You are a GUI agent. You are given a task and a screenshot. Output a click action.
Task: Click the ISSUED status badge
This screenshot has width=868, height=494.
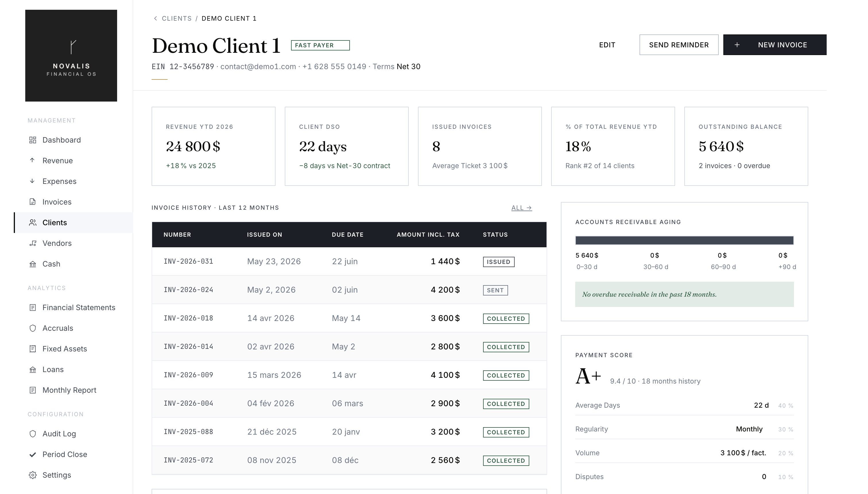click(x=498, y=262)
